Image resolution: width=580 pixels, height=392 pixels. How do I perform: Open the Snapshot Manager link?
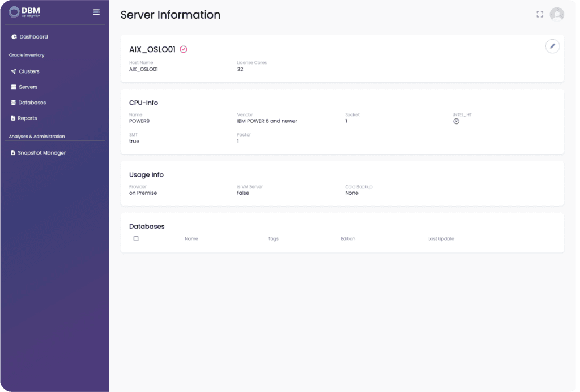tap(41, 153)
